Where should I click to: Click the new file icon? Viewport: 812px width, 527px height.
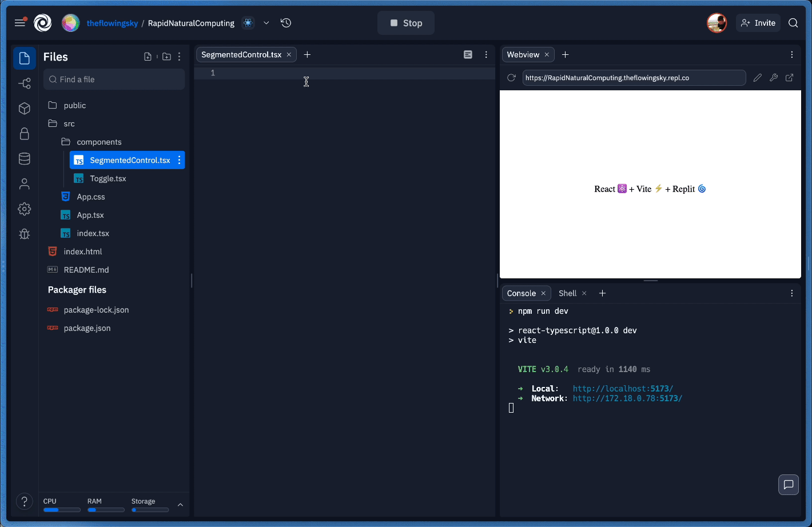tap(148, 57)
